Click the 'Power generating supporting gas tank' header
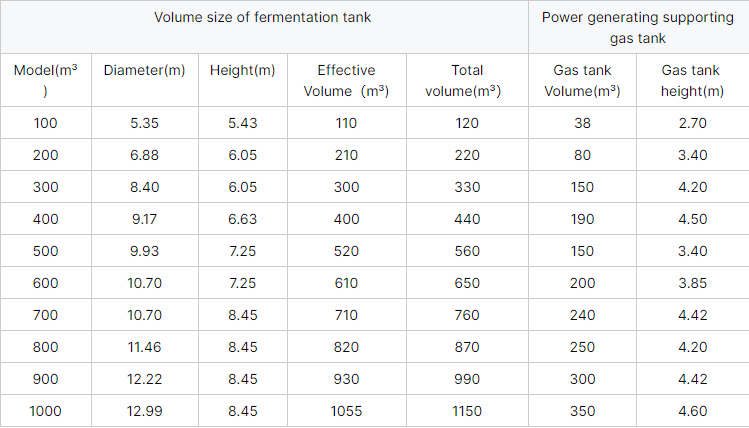The height and width of the screenshot is (428, 749). coord(638,27)
